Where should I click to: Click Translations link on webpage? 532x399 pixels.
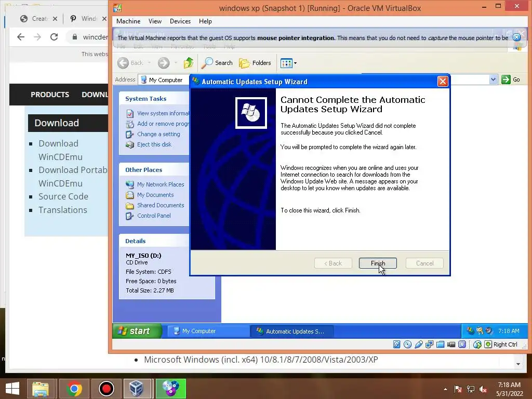pyautogui.click(x=63, y=210)
